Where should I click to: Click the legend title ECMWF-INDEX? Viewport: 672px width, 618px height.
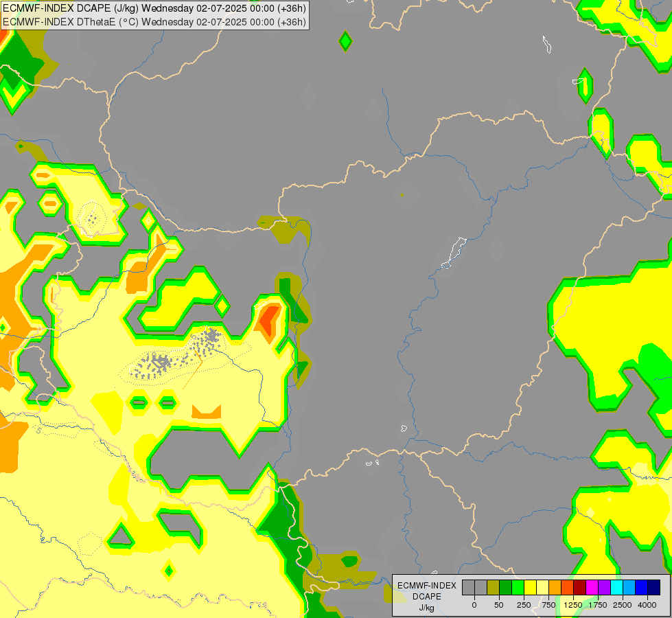tap(427, 586)
